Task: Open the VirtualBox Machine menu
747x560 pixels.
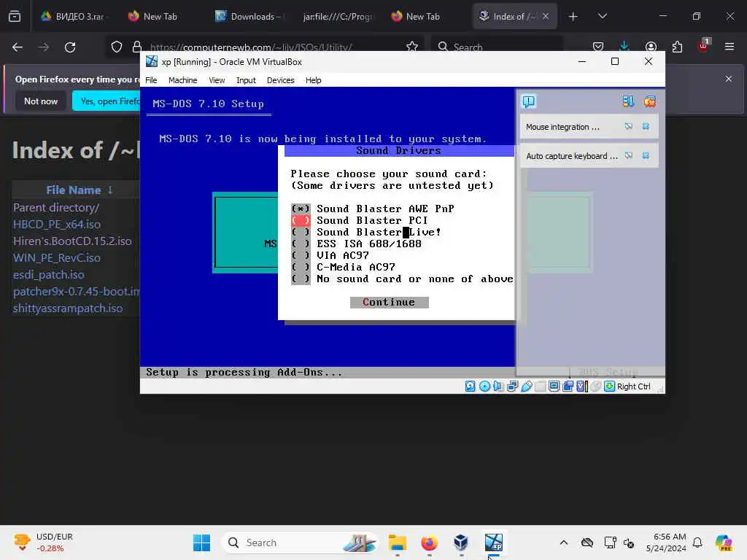Action: pyautogui.click(x=182, y=80)
